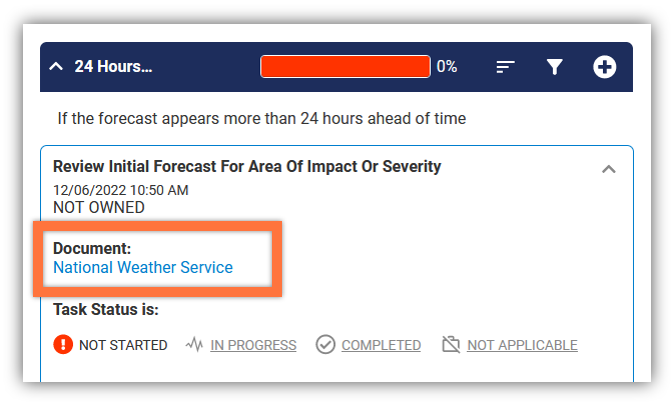Collapse the 24 Hours section chevron
Viewport: 672px width, 404px height.
coord(56,66)
